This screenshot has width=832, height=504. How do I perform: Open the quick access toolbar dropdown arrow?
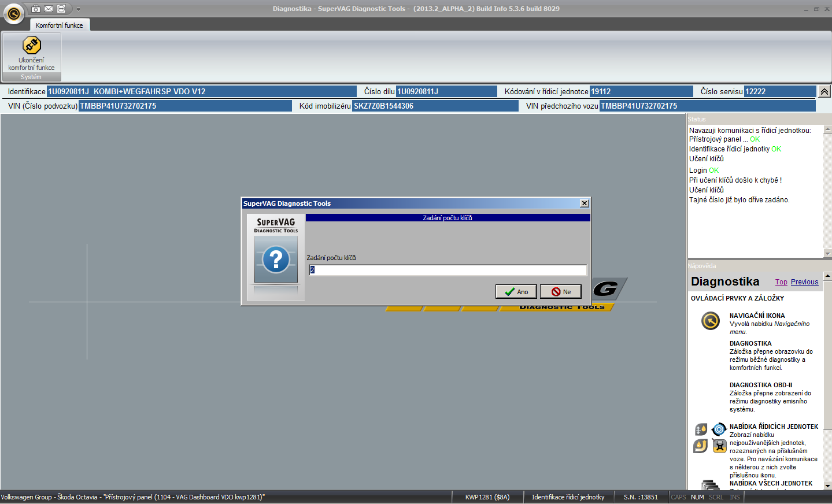79,9
